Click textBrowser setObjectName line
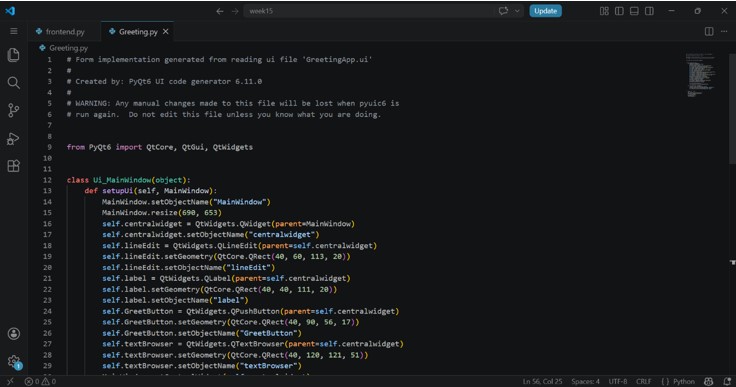The image size is (736, 387). pyautogui.click(x=202, y=365)
